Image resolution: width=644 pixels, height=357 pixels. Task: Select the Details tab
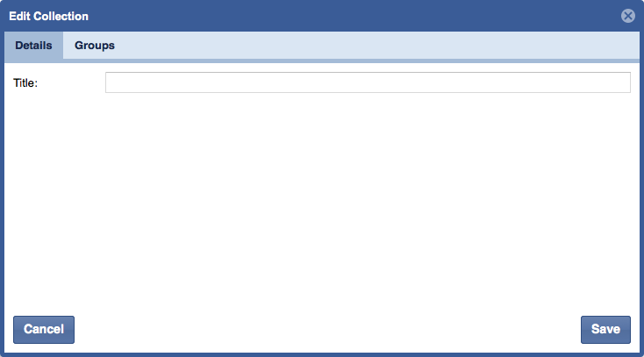pyautogui.click(x=33, y=46)
